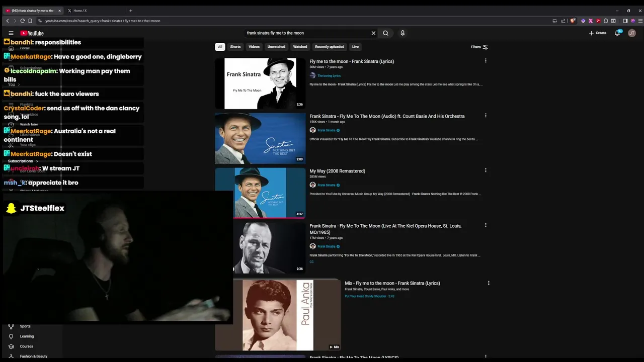Open Live At The Kiel Opera House title
644x362 pixels.
coord(385,229)
